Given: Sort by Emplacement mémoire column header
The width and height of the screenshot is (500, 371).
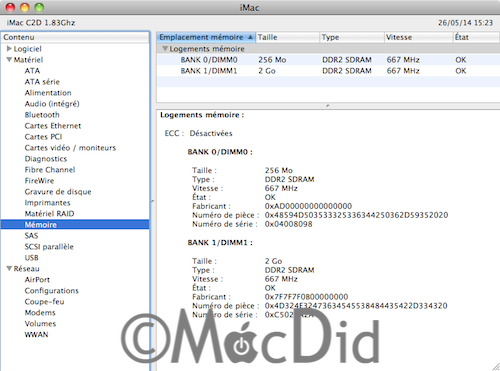Looking at the screenshot, I should (206, 37).
